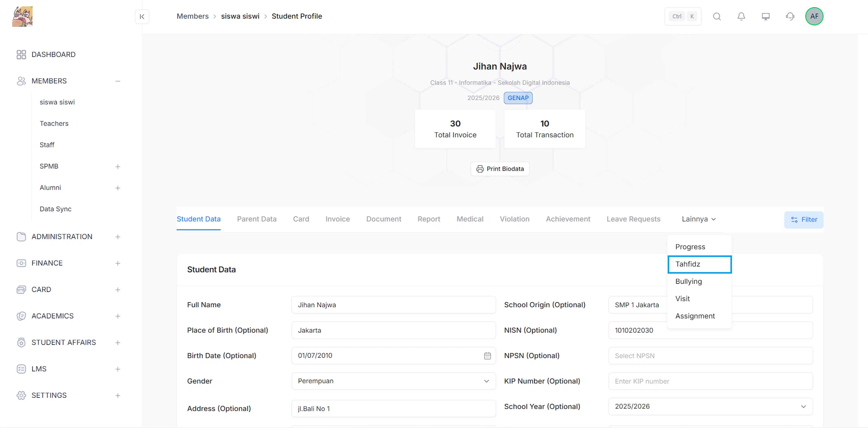Screen dimensions: 868x428
Task: Expand the Alumni submenu
Action: [118, 188]
